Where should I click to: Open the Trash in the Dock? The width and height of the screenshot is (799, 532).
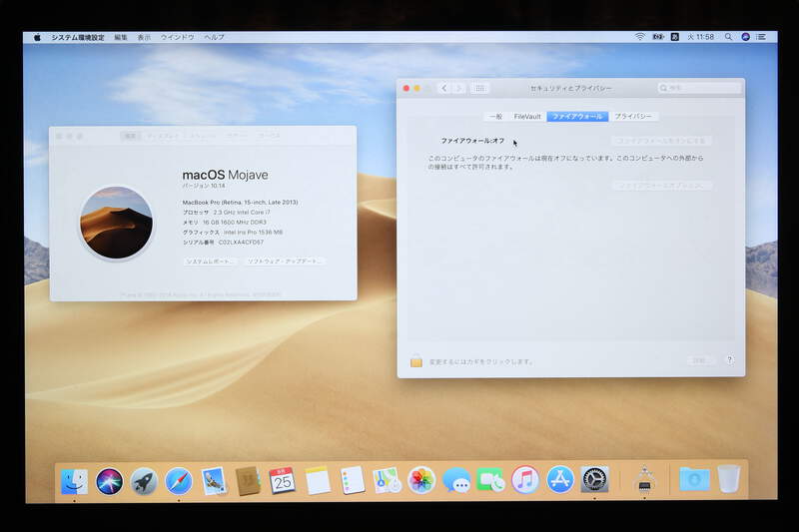tap(729, 479)
